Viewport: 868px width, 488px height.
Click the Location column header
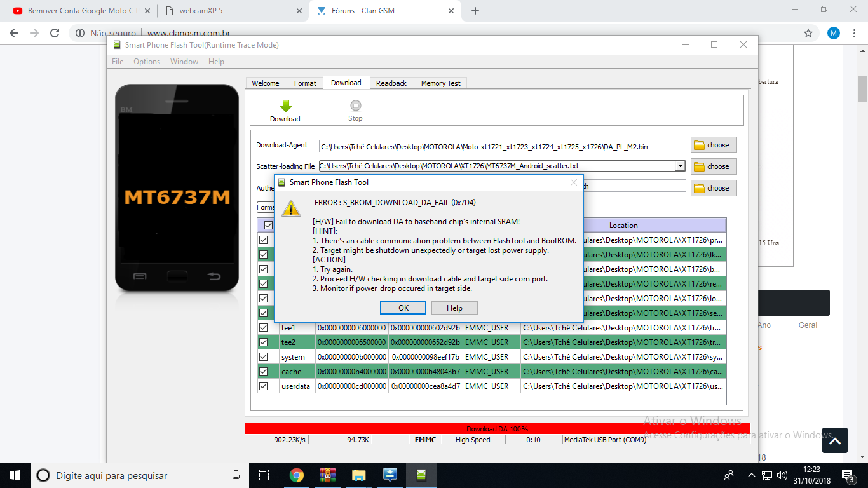623,226
